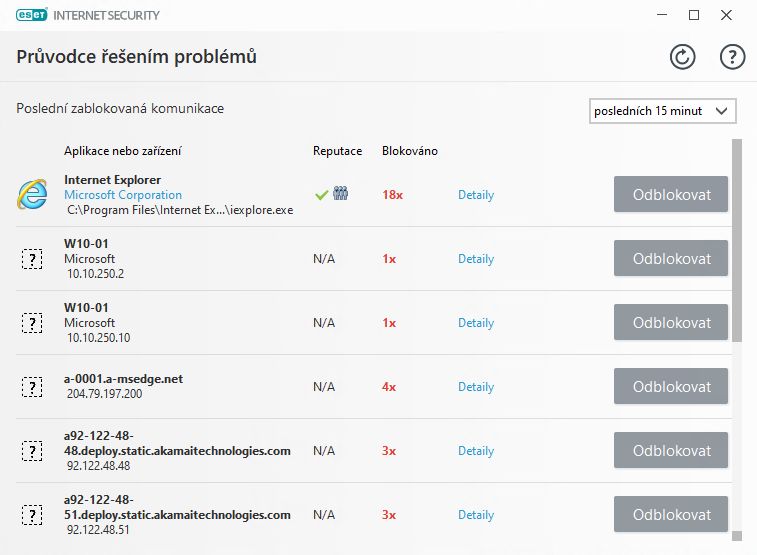Click the scrollbar down arrow at bottom

[737, 536]
